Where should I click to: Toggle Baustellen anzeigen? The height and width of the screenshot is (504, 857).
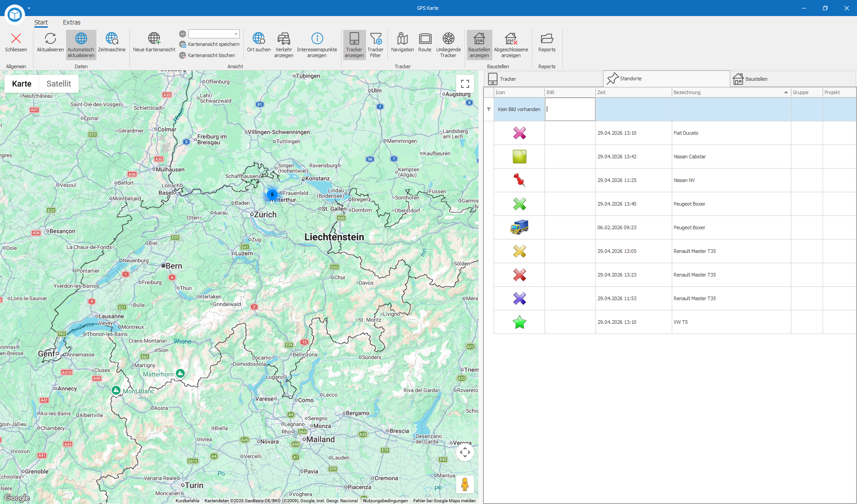click(x=479, y=45)
